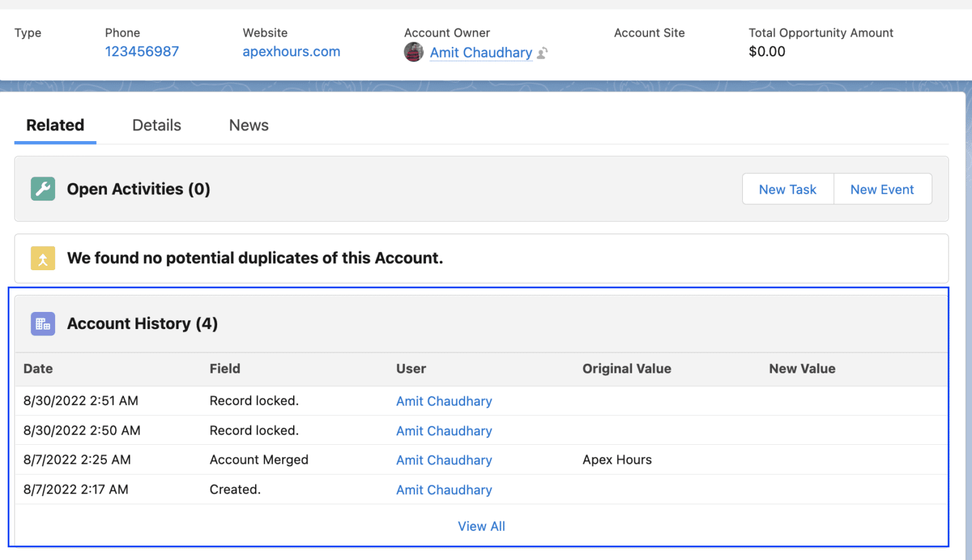
Task: Open the Open Activities (0) heading
Action: click(139, 189)
